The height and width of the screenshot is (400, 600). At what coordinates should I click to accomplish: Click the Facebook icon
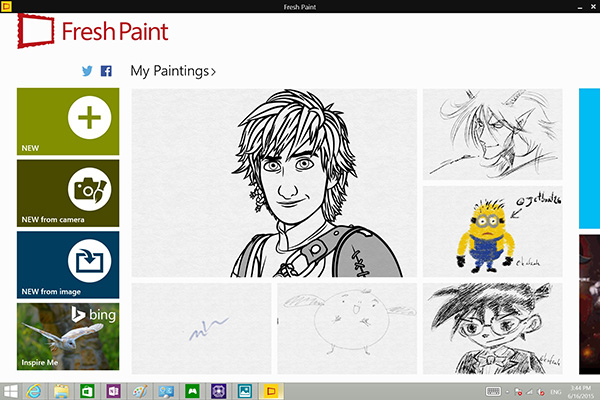(106, 71)
